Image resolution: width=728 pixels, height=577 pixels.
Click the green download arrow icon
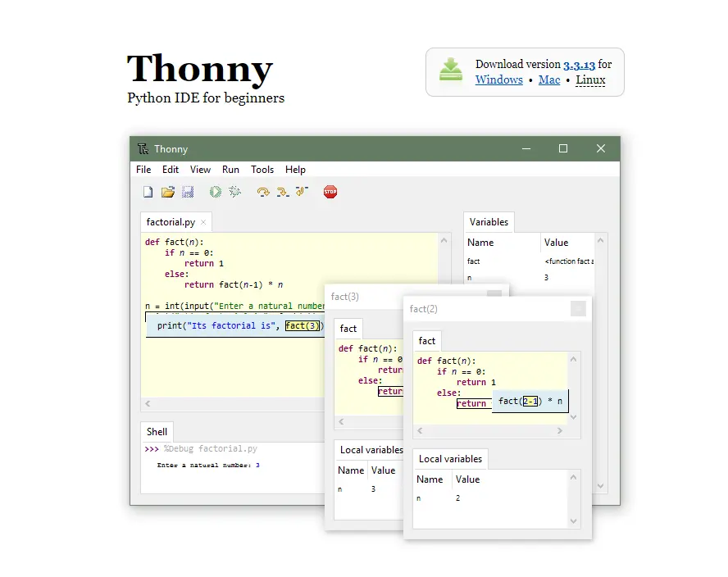pos(451,70)
